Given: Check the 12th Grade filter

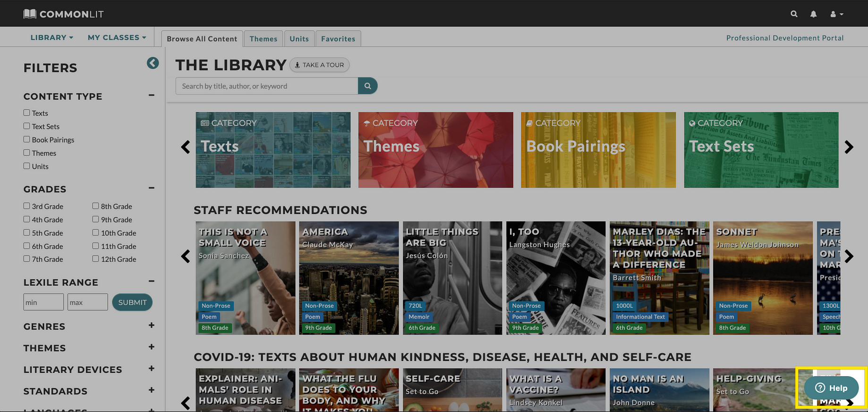Looking at the screenshot, I should pos(96,259).
